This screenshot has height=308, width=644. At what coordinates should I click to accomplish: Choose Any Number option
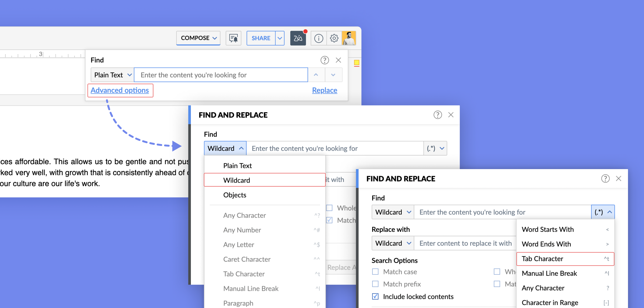click(265, 230)
